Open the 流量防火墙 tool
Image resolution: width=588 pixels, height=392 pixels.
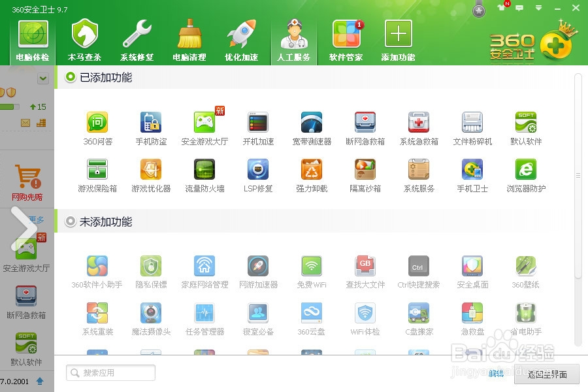204,176
